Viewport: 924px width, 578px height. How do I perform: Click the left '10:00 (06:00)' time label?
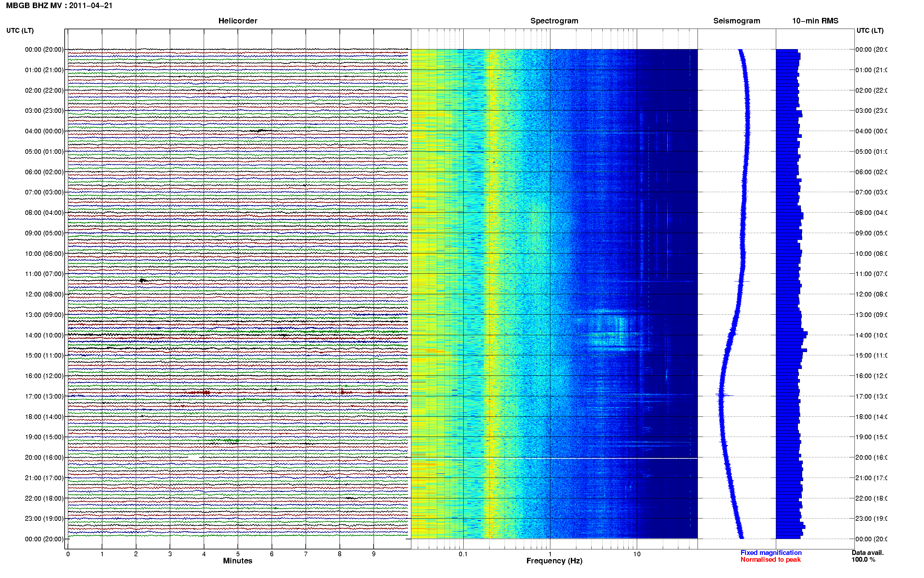(x=44, y=254)
